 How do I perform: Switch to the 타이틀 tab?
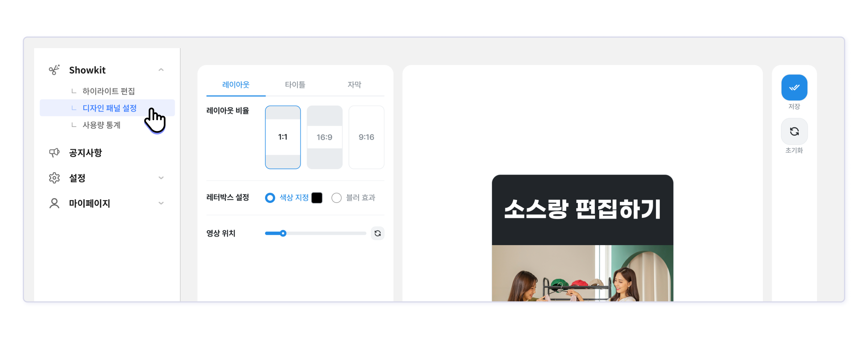[x=295, y=84]
